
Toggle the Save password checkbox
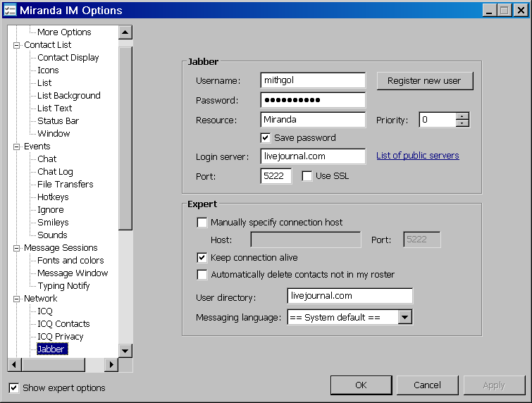[x=266, y=137]
